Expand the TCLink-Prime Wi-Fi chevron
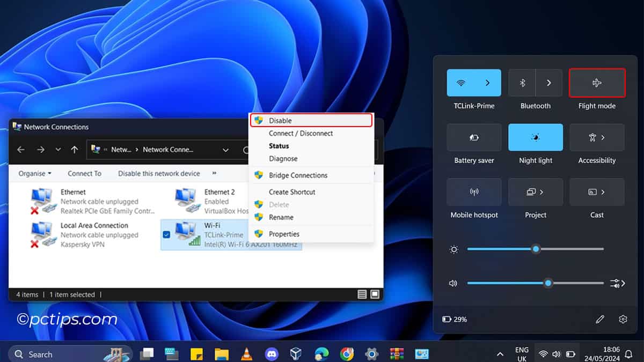This screenshot has height=362, width=644. pyautogui.click(x=487, y=83)
